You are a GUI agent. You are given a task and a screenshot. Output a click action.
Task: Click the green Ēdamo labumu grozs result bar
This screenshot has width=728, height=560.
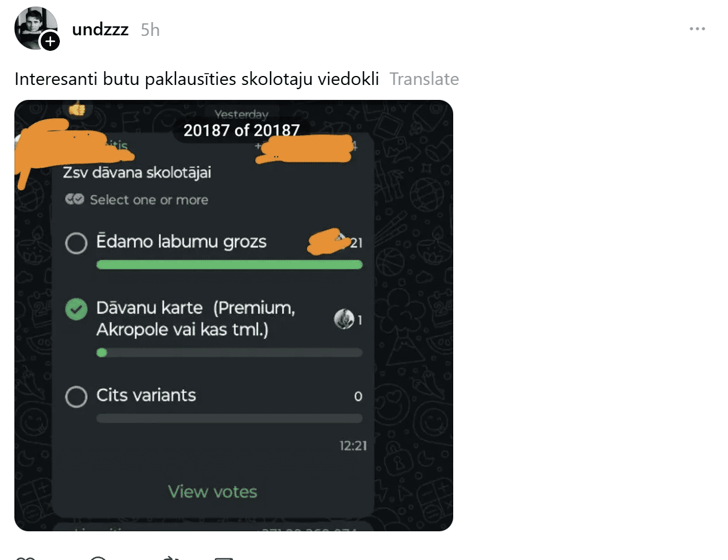229,264
